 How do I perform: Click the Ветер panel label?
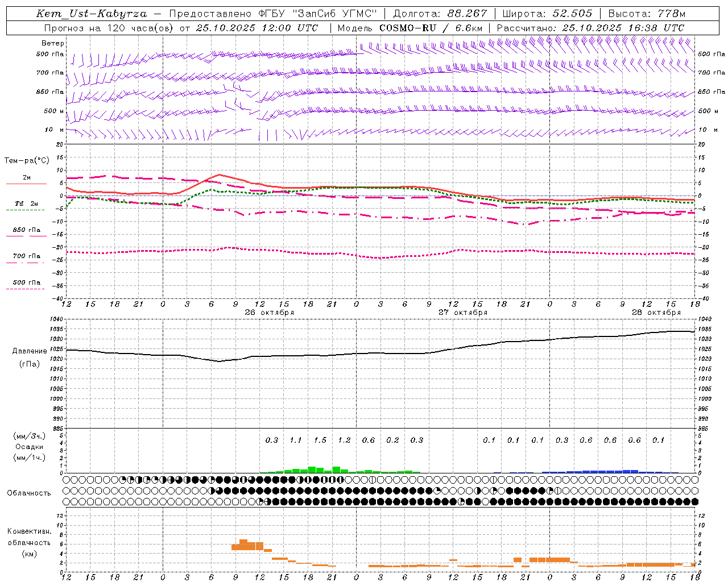(53, 43)
